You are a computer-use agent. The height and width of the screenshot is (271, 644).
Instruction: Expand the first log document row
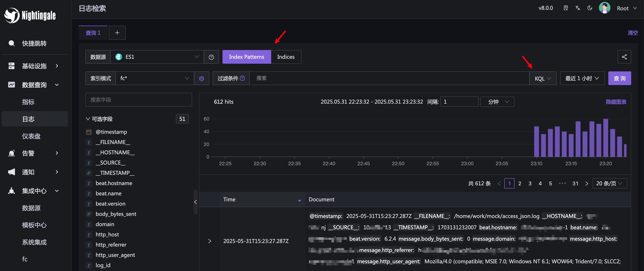209,241
